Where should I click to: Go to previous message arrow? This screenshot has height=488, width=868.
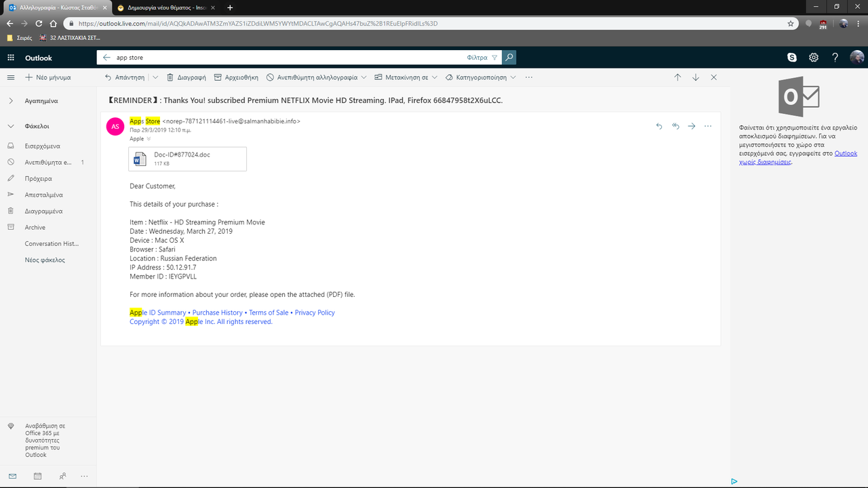pos(677,77)
